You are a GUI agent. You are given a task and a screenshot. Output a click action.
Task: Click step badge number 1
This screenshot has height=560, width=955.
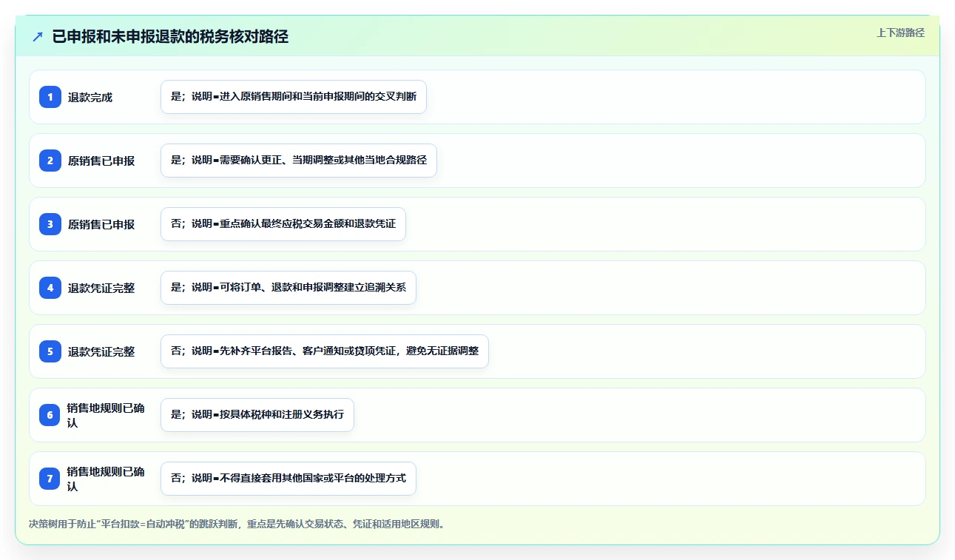coord(50,97)
